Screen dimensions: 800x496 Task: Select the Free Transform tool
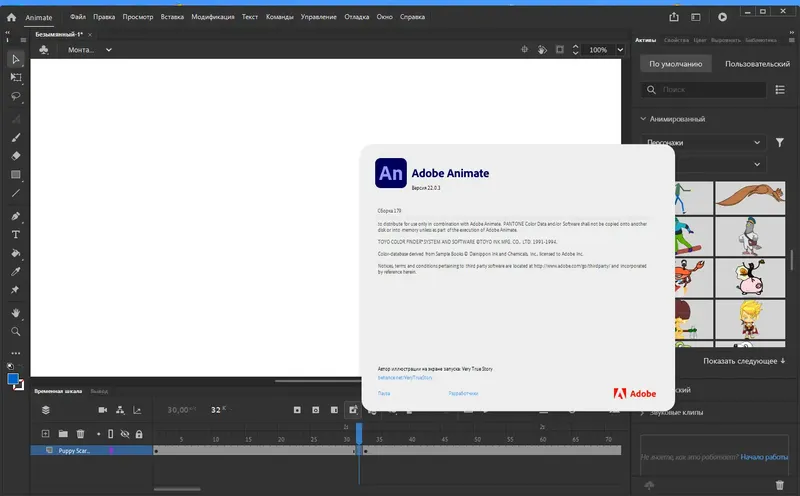16,78
